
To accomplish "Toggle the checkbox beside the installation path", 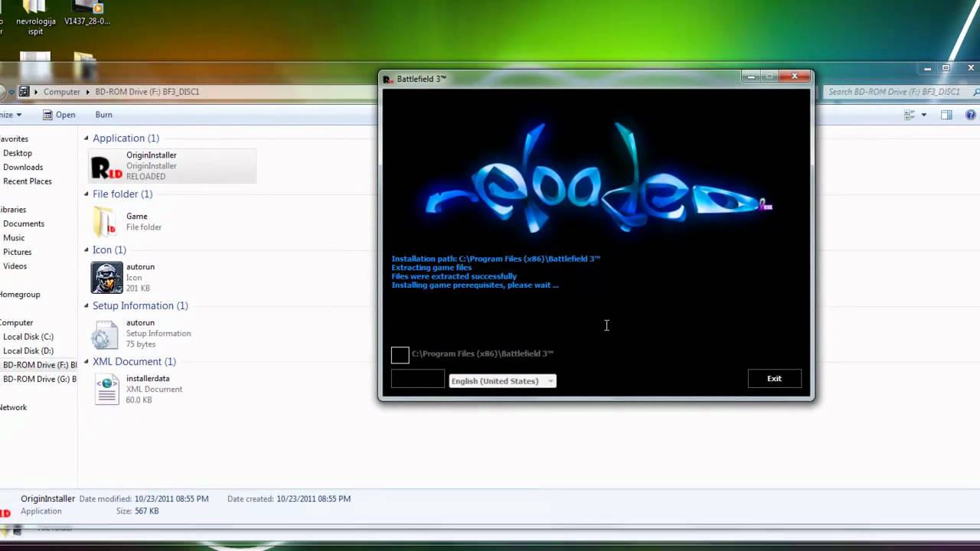I will [x=400, y=354].
